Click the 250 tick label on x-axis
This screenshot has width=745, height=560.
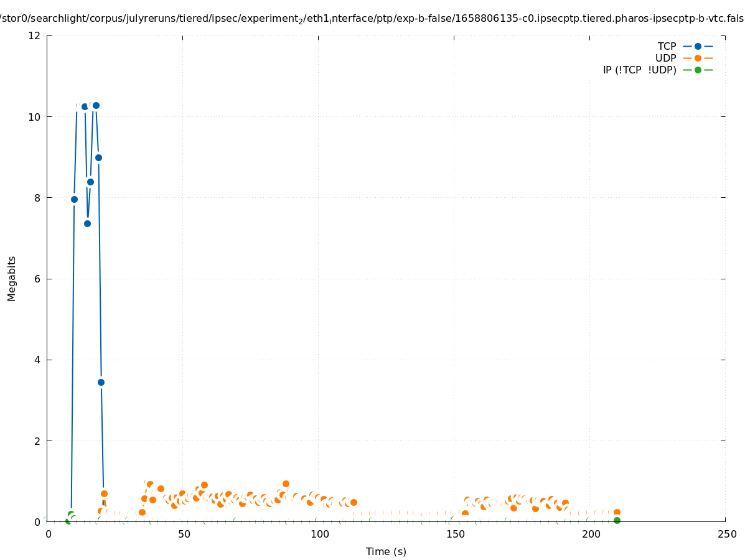coord(726,534)
